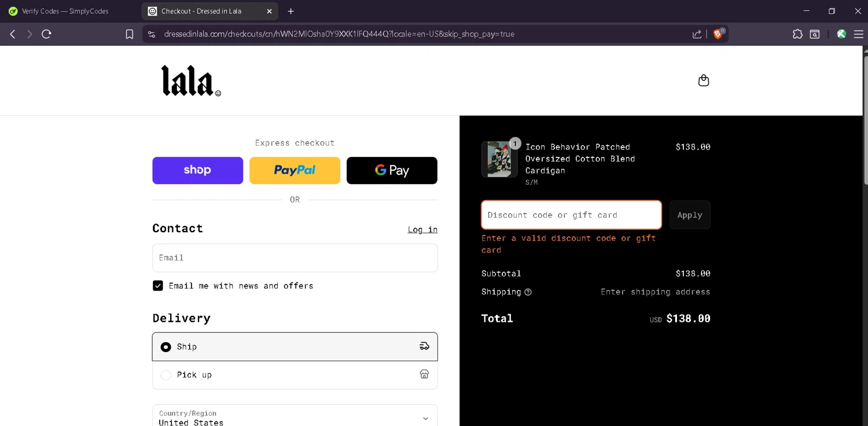Apply the discount code
The image size is (868, 426).
click(x=690, y=215)
